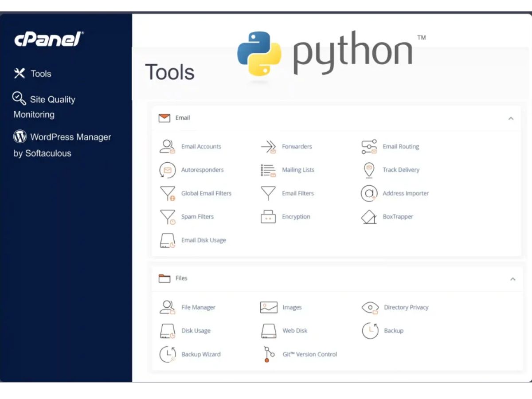Click the Files section folder icon

tap(164, 278)
